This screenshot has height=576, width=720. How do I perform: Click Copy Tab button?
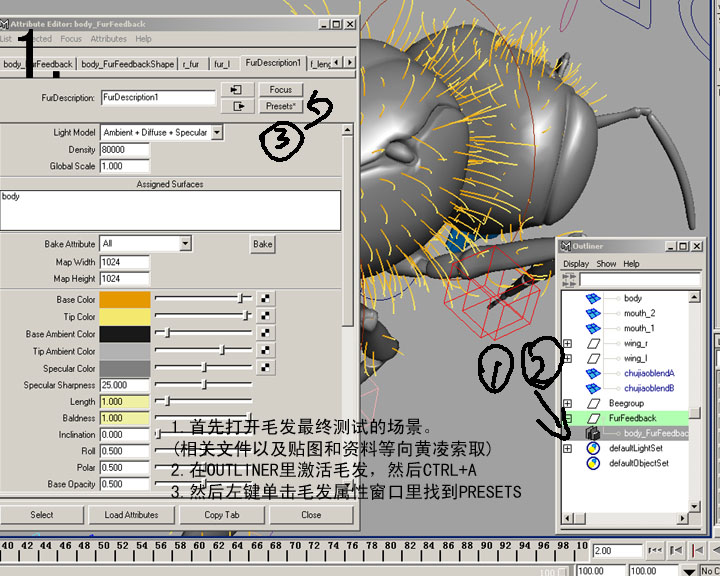[x=222, y=515]
